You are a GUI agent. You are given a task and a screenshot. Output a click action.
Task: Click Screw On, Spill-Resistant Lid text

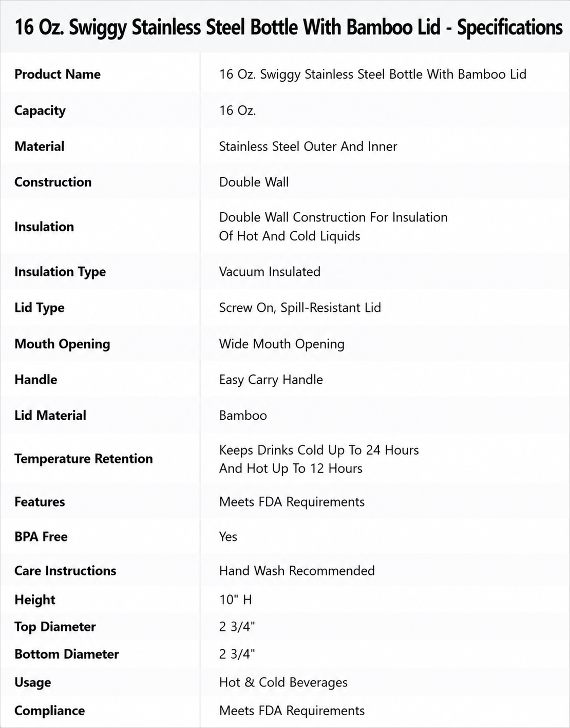coord(300,308)
